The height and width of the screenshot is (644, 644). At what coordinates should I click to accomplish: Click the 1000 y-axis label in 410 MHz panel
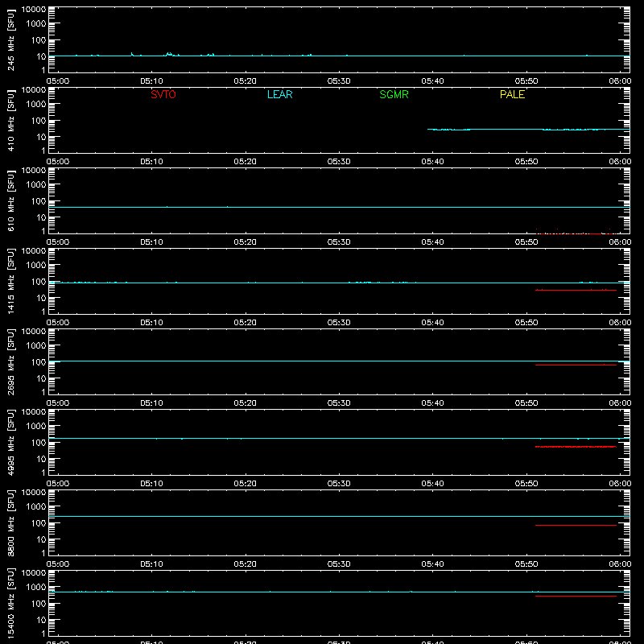point(36,105)
